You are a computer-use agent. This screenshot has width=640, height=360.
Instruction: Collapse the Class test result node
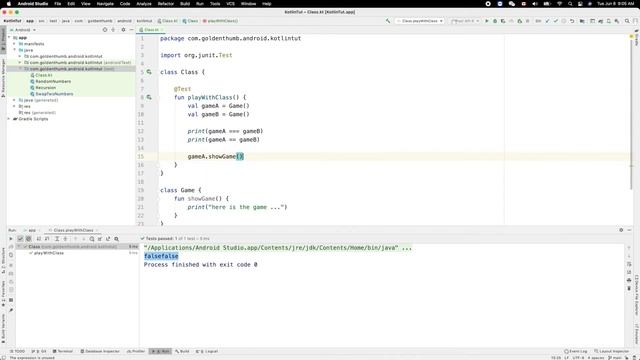coord(19,247)
